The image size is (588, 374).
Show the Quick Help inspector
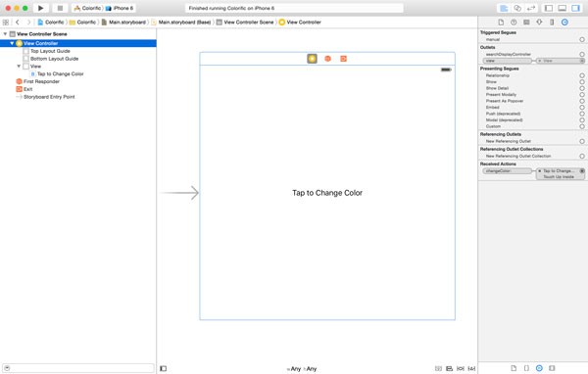tap(514, 23)
